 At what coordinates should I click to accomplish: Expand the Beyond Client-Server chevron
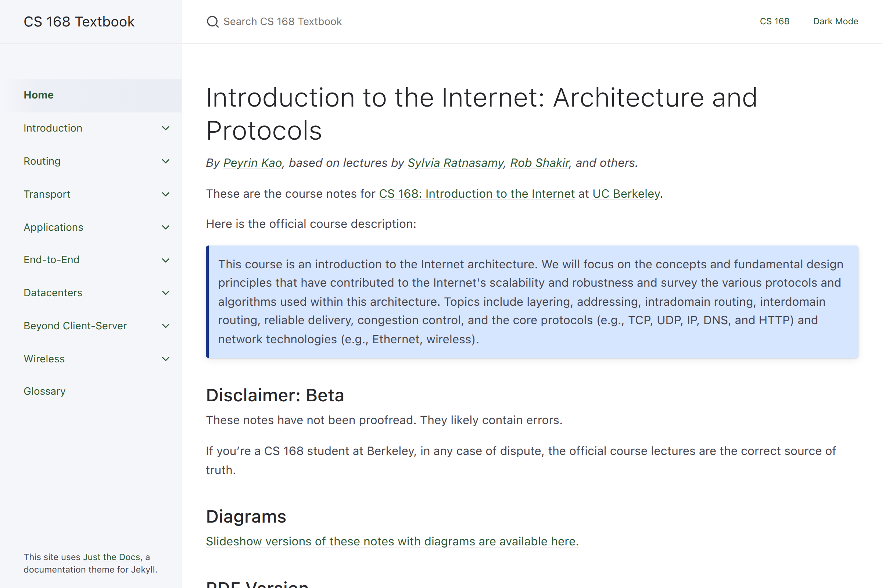pyautogui.click(x=166, y=326)
